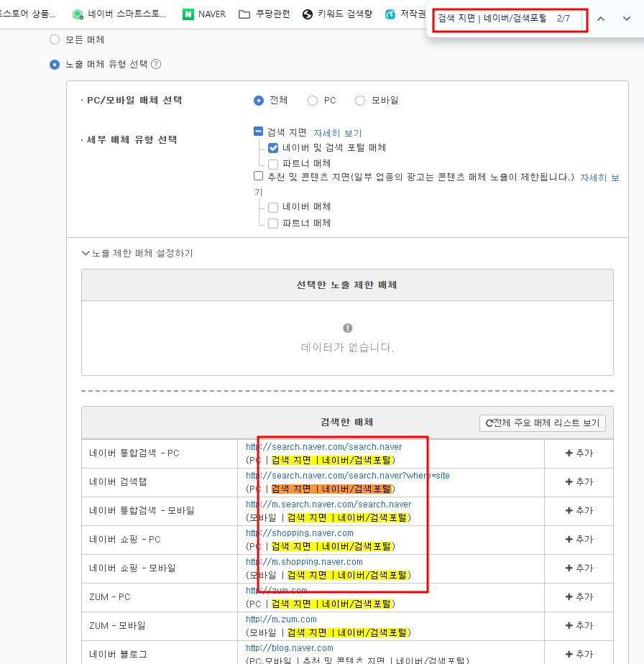Add 네이버 검색탭 to restricted media
This screenshot has width=644, height=664.
click(579, 482)
